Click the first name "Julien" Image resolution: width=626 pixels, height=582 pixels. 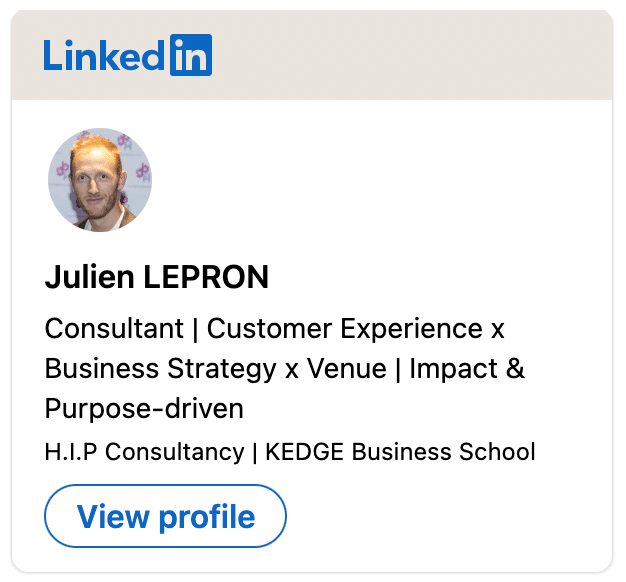point(89,277)
